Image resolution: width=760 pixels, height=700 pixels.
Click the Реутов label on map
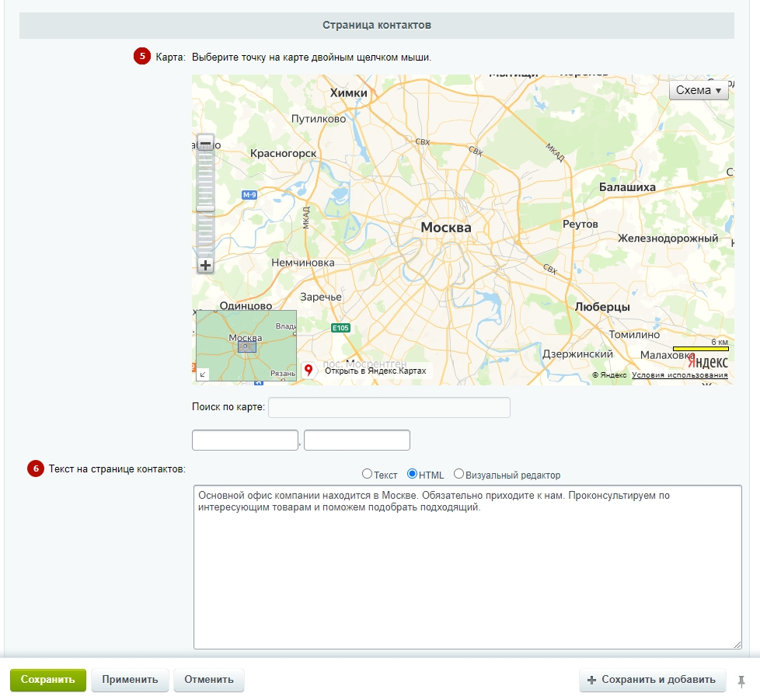click(580, 225)
